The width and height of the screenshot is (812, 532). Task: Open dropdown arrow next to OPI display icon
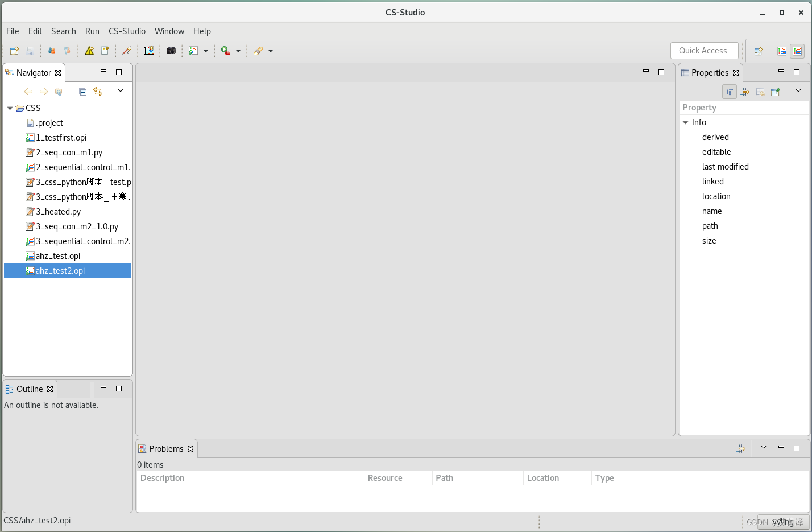[206, 51]
